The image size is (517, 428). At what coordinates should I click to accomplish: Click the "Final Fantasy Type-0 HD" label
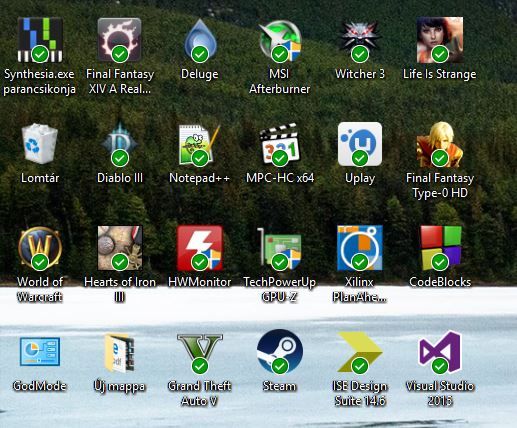(x=440, y=186)
